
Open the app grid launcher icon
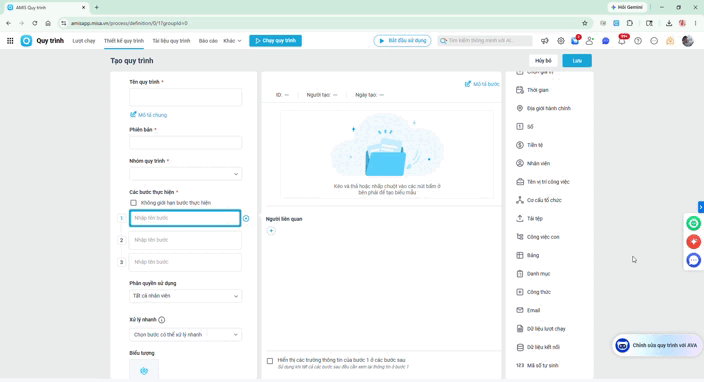[x=10, y=41]
